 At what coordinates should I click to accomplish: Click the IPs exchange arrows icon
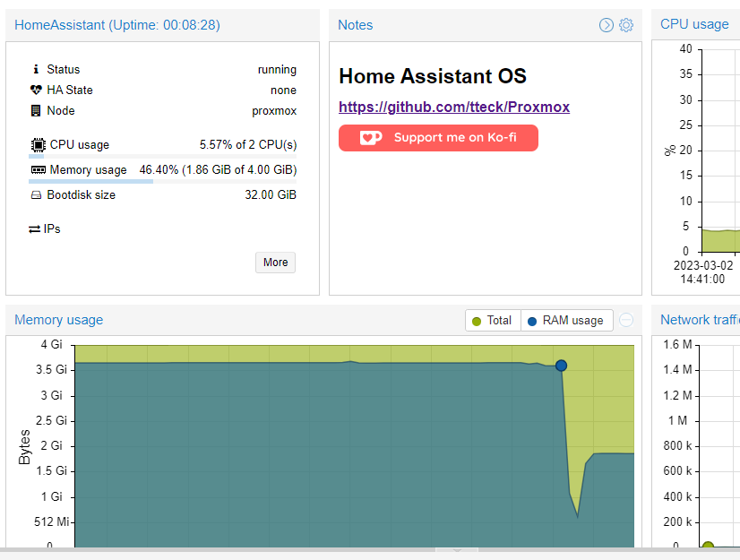pos(34,229)
